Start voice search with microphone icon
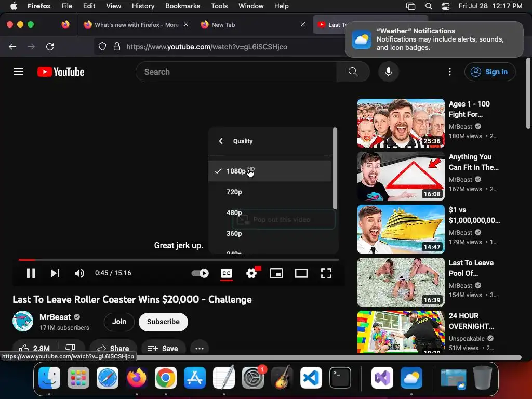 coord(389,72)
